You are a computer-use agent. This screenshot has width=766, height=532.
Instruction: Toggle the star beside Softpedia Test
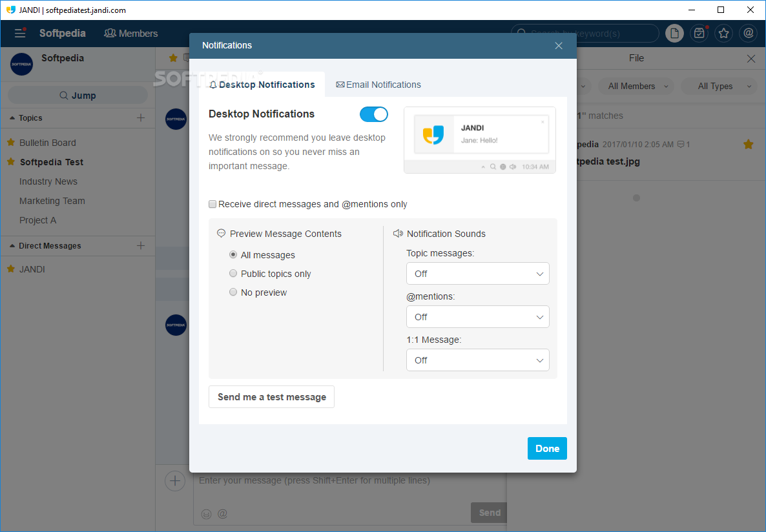11,161
